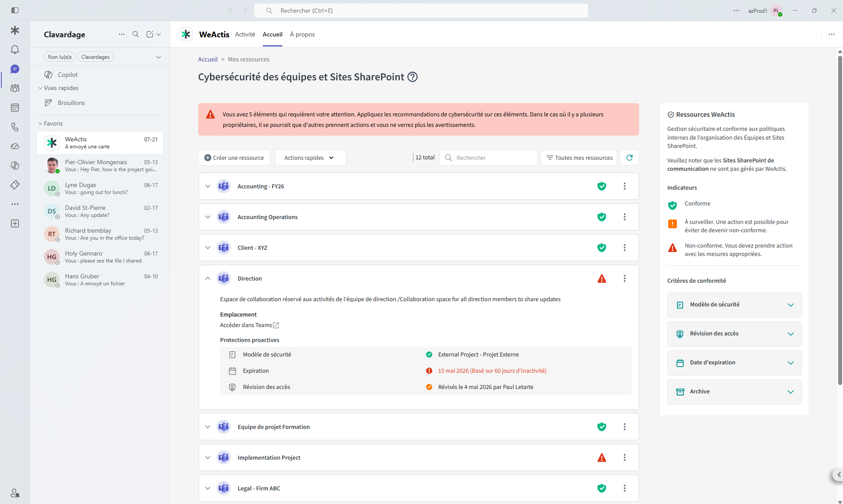This screenshot has width=843, height=504.
Task: Open Pier-Olivier Mongenais chat
Action: (x=100, y=166)
